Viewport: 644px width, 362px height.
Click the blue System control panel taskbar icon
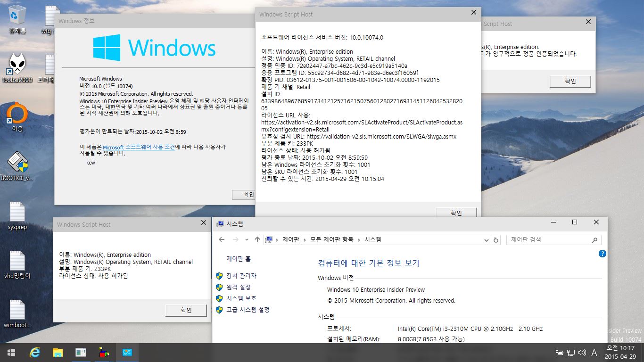[x=127, y=353]
